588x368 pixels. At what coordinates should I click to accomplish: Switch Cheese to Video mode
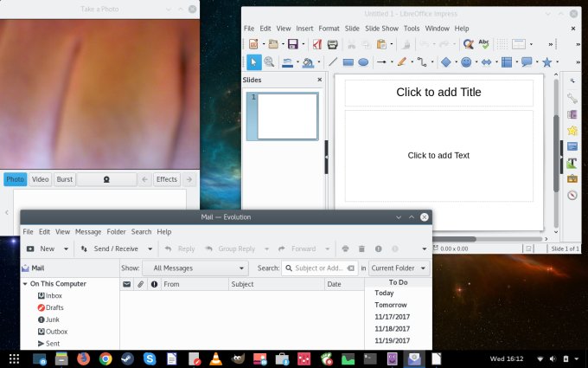tap(40, 179)
